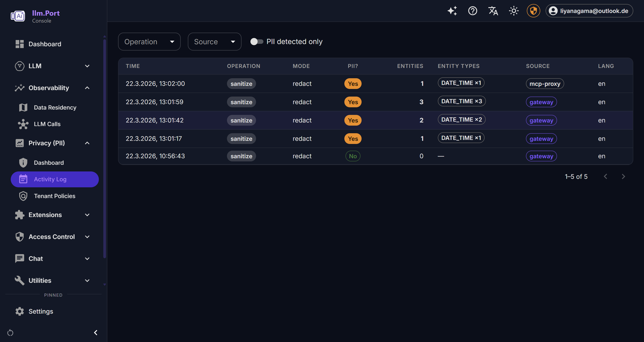Open the help question mark icon
Image resolution: width=644 pixels, height=342 pixels.
click(472, 11)
